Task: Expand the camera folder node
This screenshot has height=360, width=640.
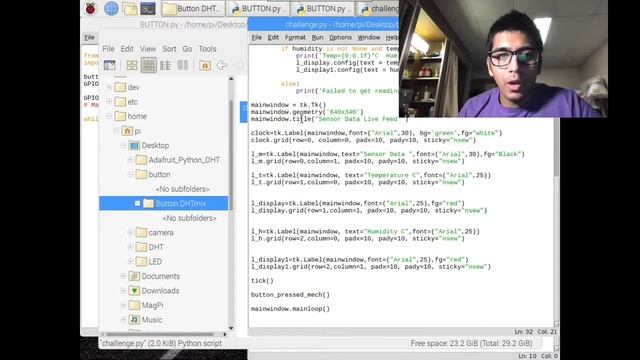Action: pos(130,233)
